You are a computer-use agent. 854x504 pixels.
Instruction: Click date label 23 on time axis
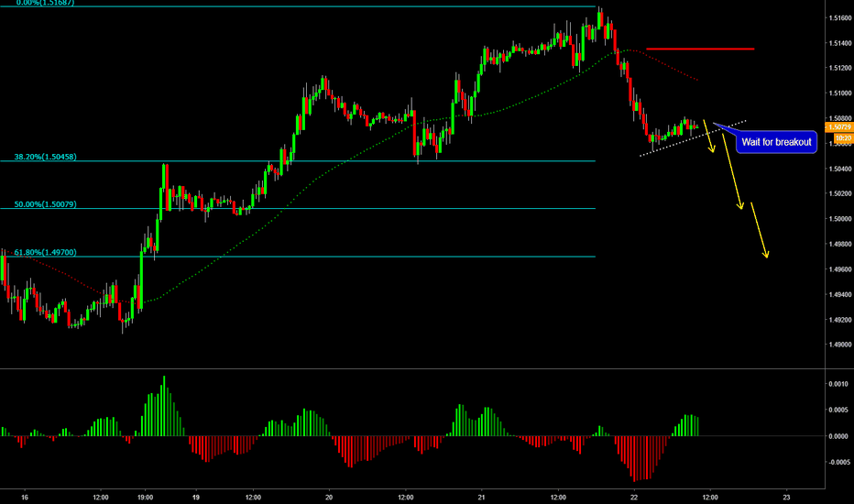[x=786, y=498]
